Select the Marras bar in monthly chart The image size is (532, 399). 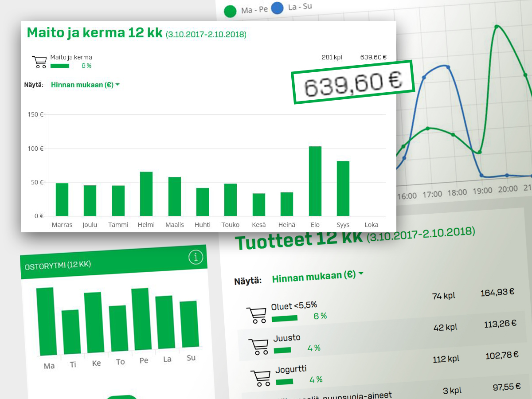62,199
